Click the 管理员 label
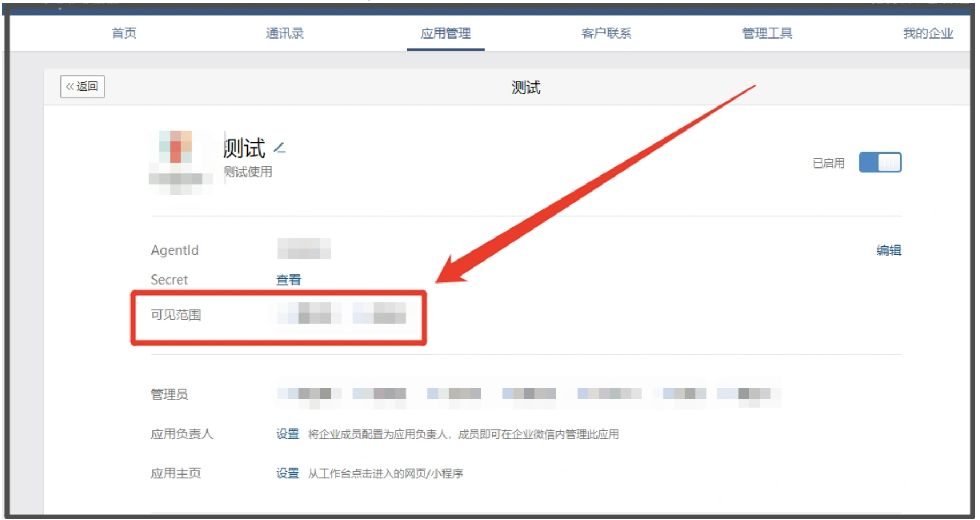The image size is (980, 520). (169, 395)
